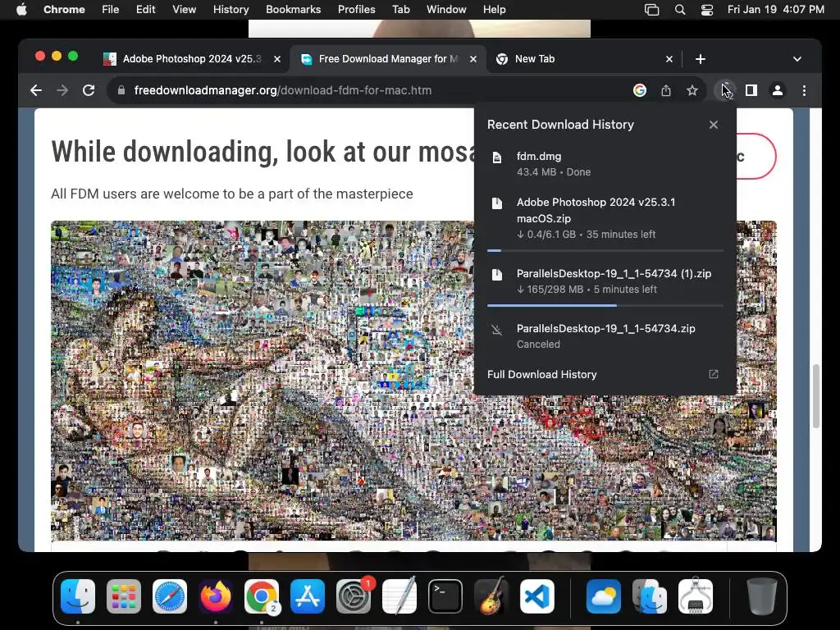This screenshot has width=840, height=630.
Task: Open a new tab with plus button
Action: coord(701,59)
